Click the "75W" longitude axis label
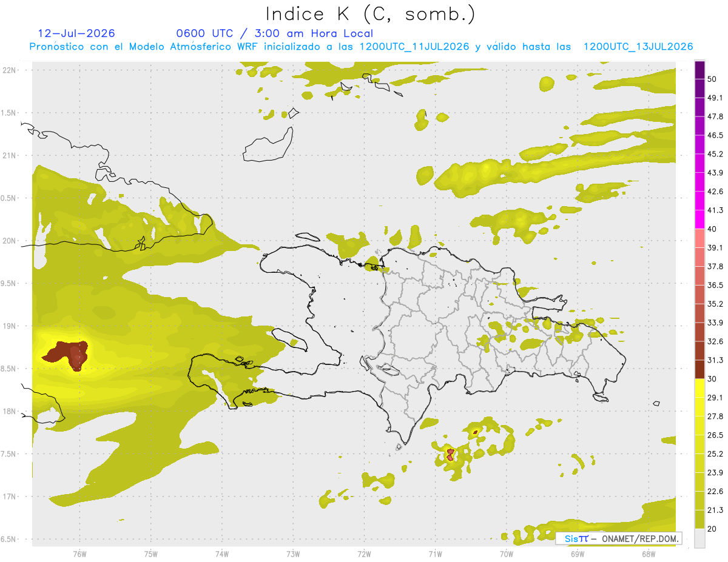Screen dimensions: 728x562 [150, 554]
